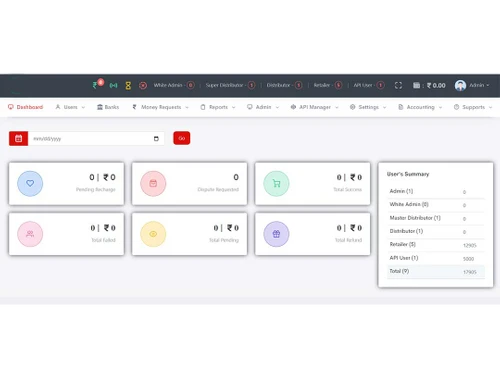Screen dimensions: 500x375
Task: Open the Dashboard tab
Action: (x=25, y=107)
